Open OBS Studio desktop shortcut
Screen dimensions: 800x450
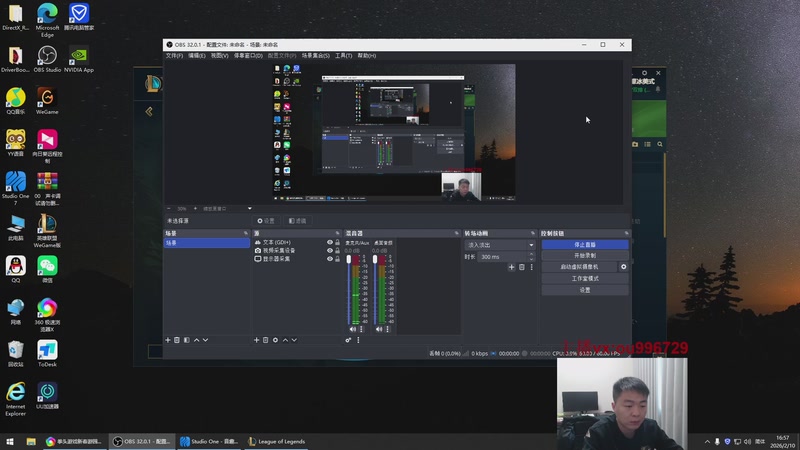(47, 59)
